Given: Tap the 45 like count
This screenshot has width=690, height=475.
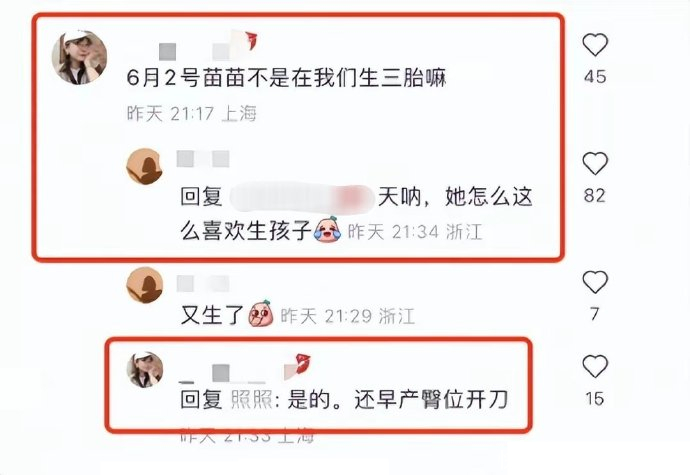Looking at the screenshot, I should click(x=595, y=77).
